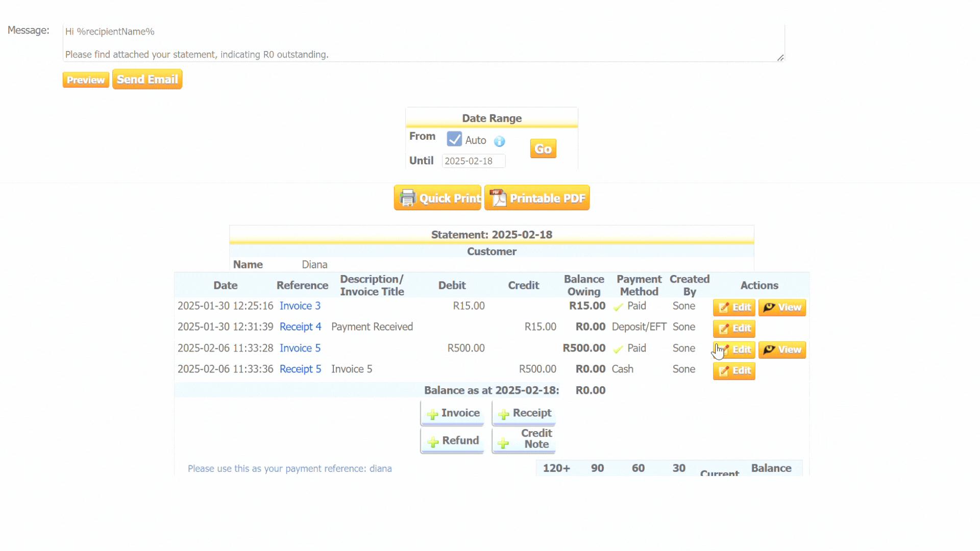The width and height of the screenshot is (980, 551).
Task: Toggle the Auto checkbox for From date
Action: (x=454, y=139)
